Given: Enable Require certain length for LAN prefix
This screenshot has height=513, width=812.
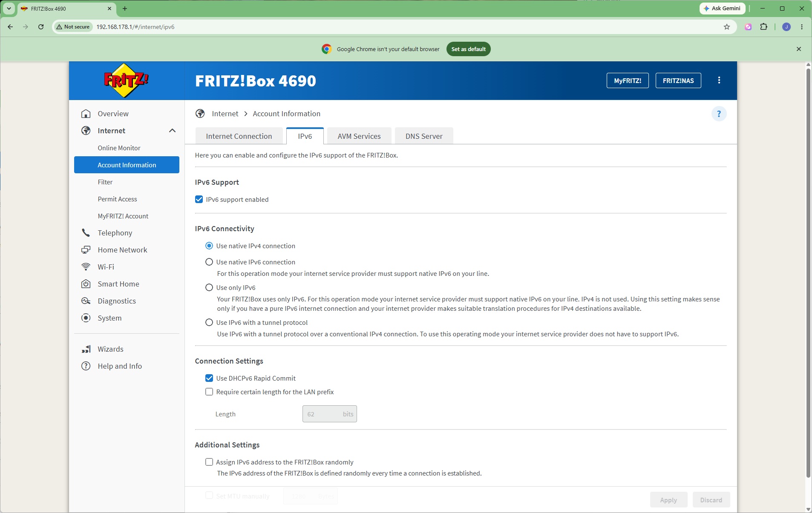Looking at the screenshot, I should 209,392.
